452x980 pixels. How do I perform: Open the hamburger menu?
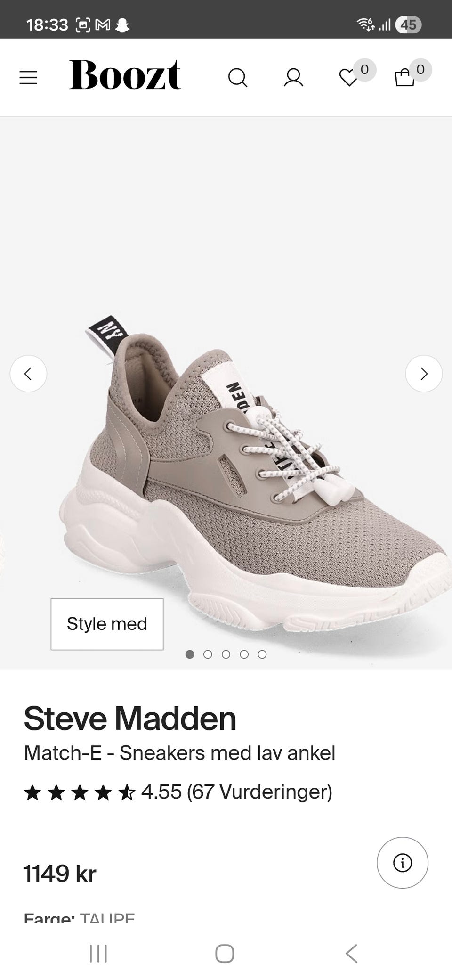[x=28, y=77]
